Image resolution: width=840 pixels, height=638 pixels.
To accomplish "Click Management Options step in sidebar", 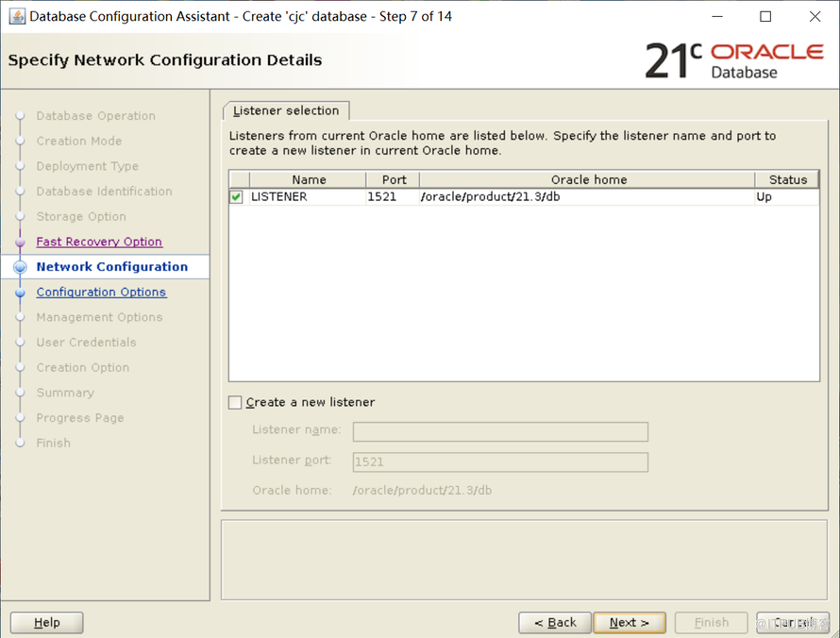I will pyautogui.click(x=99, y=317).
